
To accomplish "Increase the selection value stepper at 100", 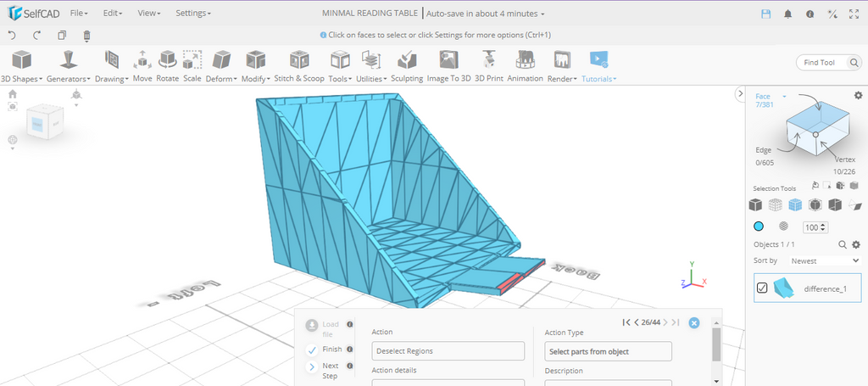I will pyautogui.click(x=824, y=224).
